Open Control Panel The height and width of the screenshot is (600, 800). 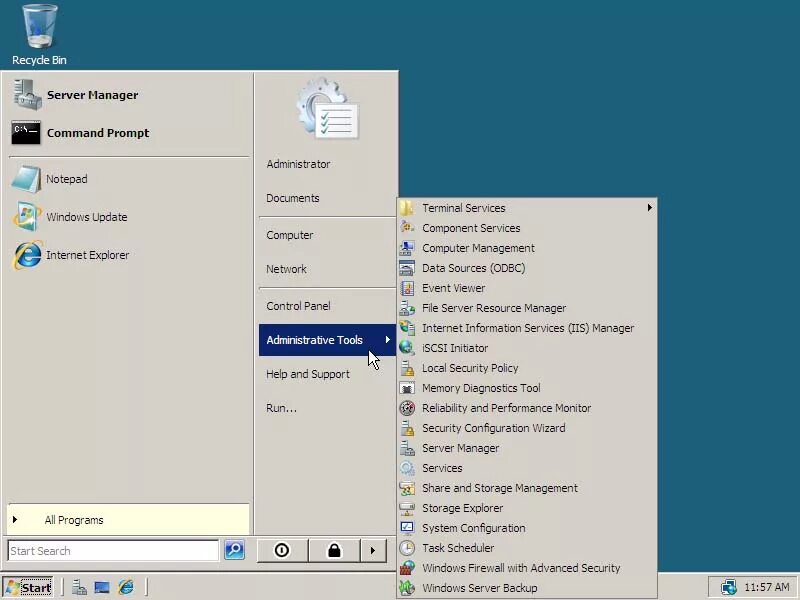click(298, 306)
